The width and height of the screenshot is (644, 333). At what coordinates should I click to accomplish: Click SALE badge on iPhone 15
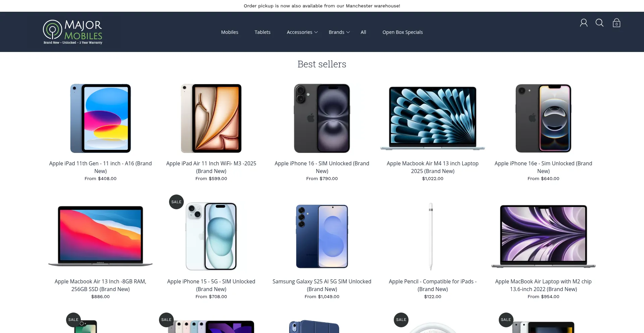[x=176, y=202]
